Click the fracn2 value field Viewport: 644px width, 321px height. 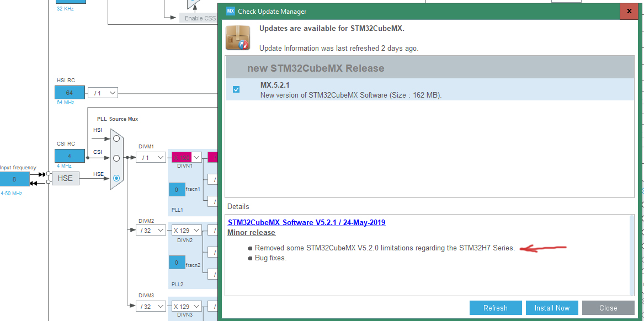click(x=177, y=263)
